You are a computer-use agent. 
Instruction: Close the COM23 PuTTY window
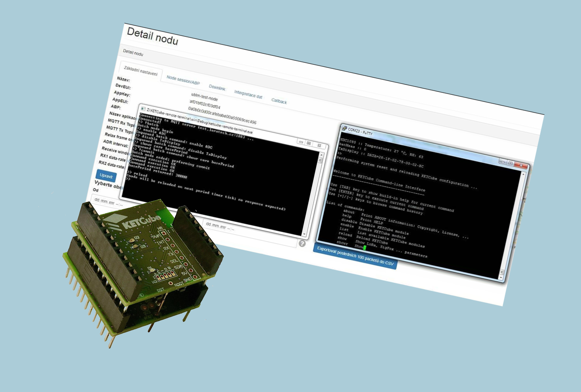521,166
